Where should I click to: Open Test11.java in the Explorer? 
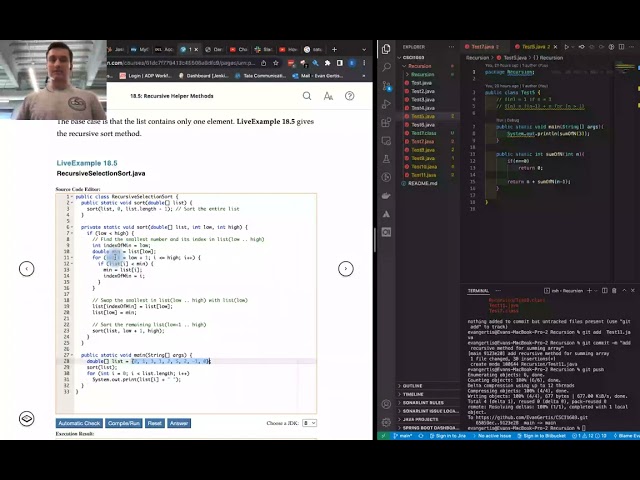[x=427, y=175]
